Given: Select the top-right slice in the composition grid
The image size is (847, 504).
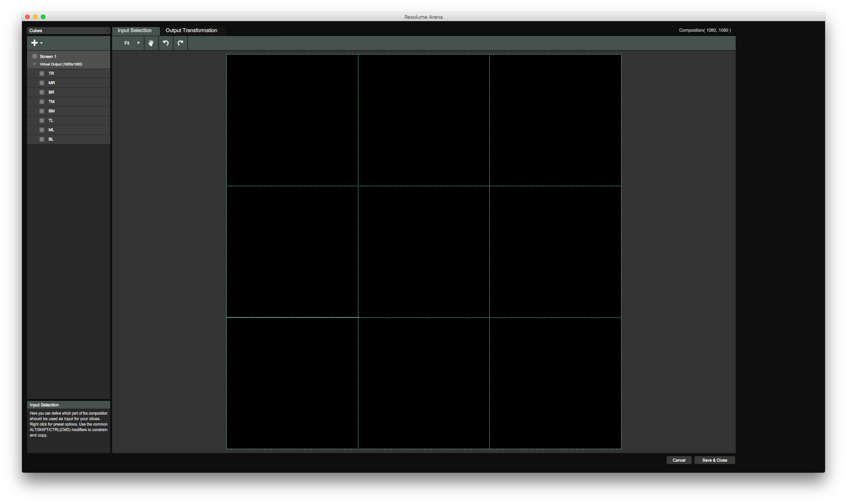Looking at the screenshot, I should click(555, 120).
